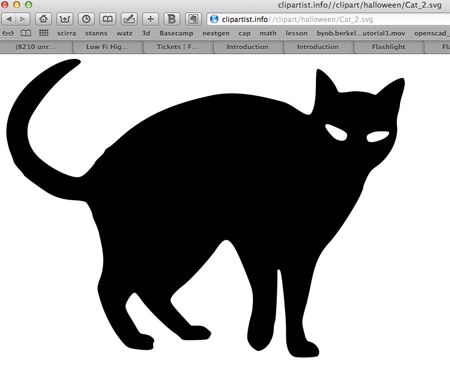This screenshot has width=450, height=383.
Task: Switch to the Tickets tab
Action: point(178,47)
